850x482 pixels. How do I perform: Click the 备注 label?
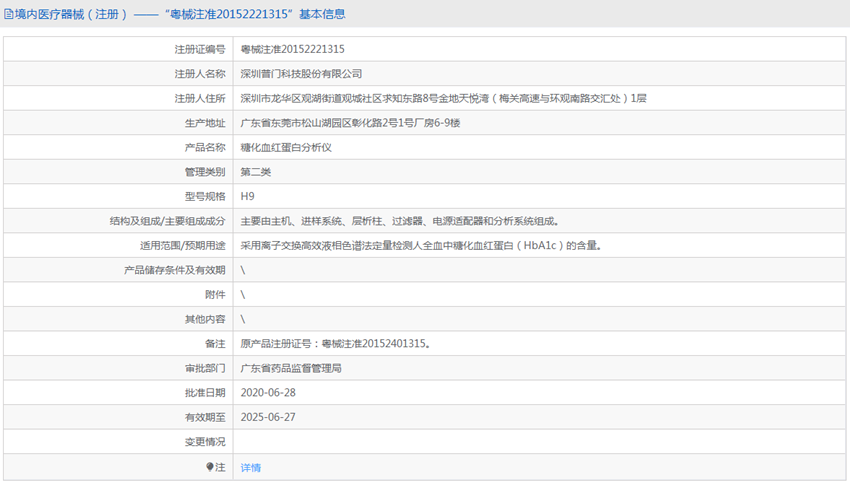click(215, 344)
